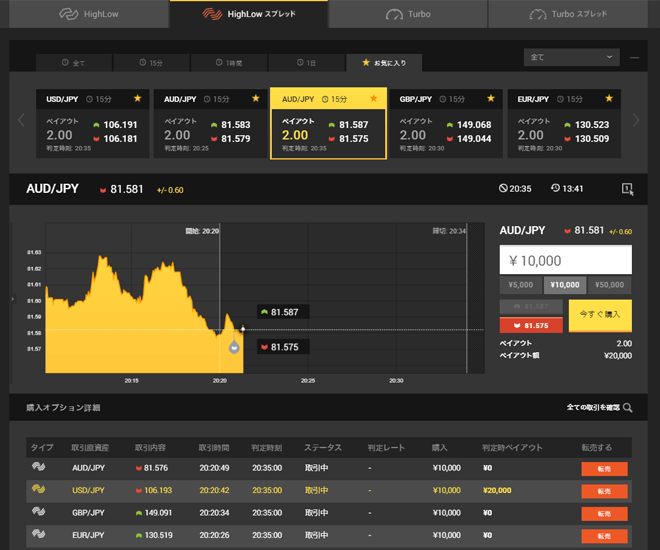Click the type icon in AUD/JPY trade row

(38, 466)
